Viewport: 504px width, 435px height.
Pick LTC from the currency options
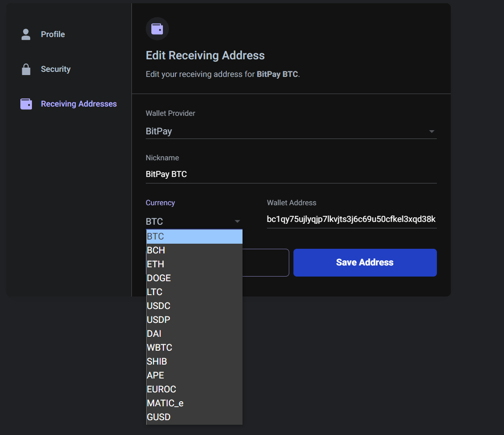[194, 292]
